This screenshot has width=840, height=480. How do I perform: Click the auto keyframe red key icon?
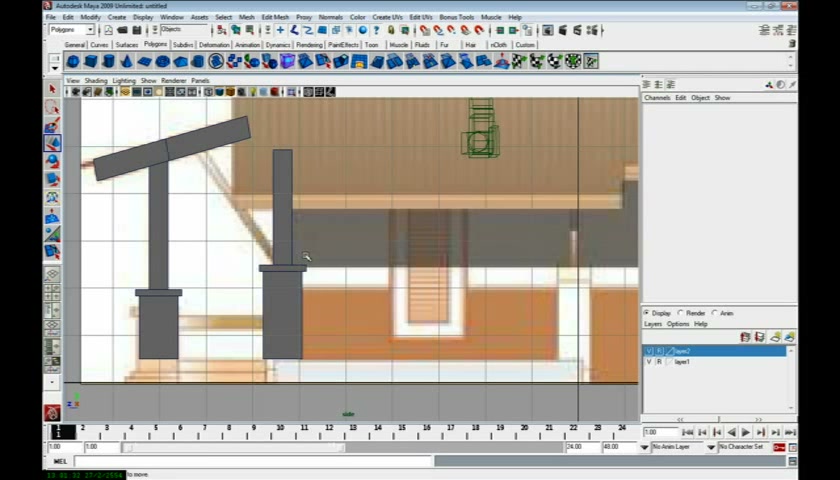click(x=779, y=447)
